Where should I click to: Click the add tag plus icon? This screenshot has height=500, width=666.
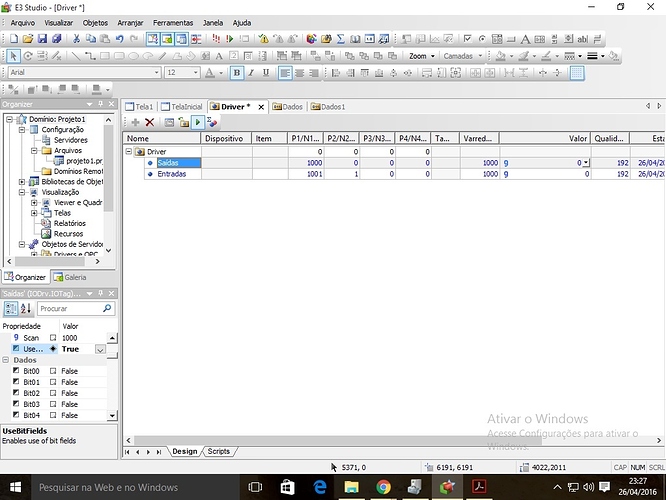tap(135, 123)
